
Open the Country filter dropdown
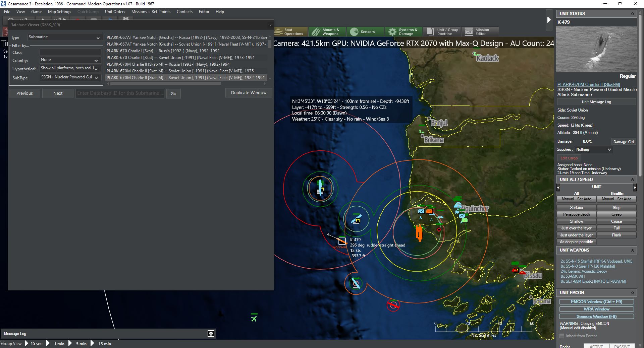tap(70, 60)
